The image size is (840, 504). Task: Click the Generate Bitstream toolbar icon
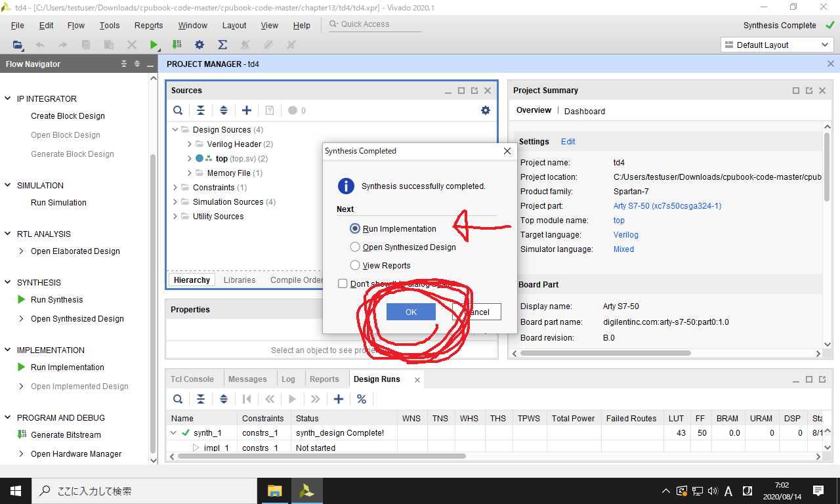177,45
